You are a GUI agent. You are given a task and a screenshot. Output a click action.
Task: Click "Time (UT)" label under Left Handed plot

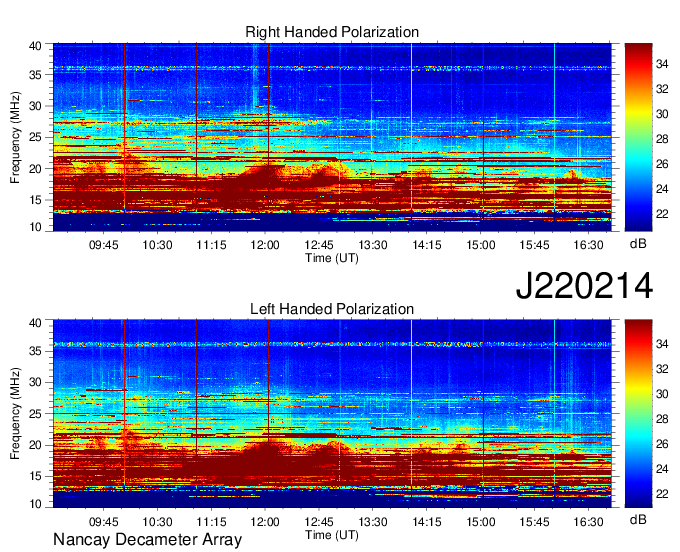pyautogui.click(x=332, y=535)
